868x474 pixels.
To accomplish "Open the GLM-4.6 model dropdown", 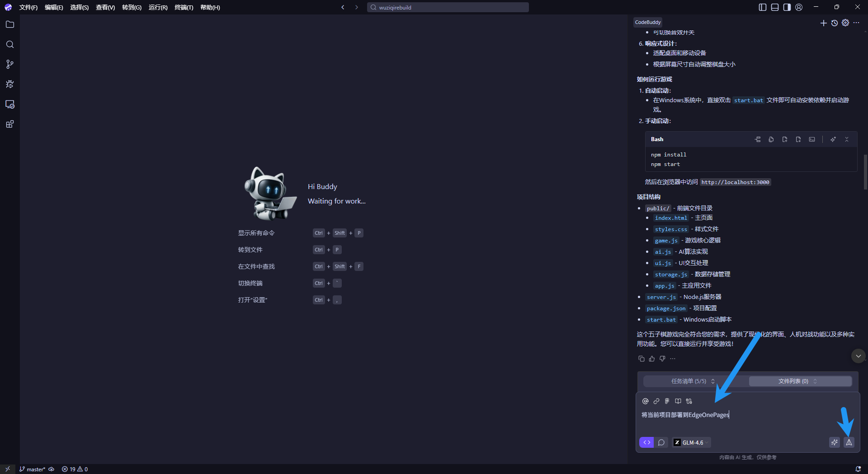I will coord(692,442).
